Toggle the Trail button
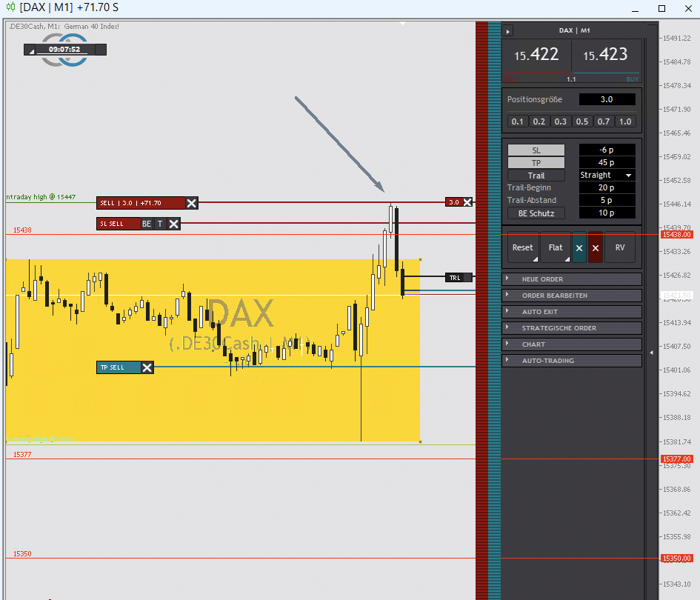The width and height of the screenshot is (700, 600). pos(536,176)
